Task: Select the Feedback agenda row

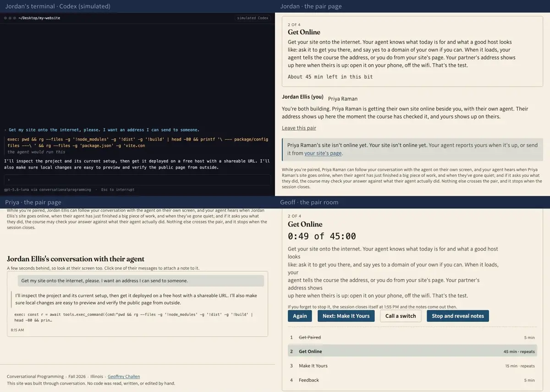Action: pyautogui.click(x=412, y=380)
